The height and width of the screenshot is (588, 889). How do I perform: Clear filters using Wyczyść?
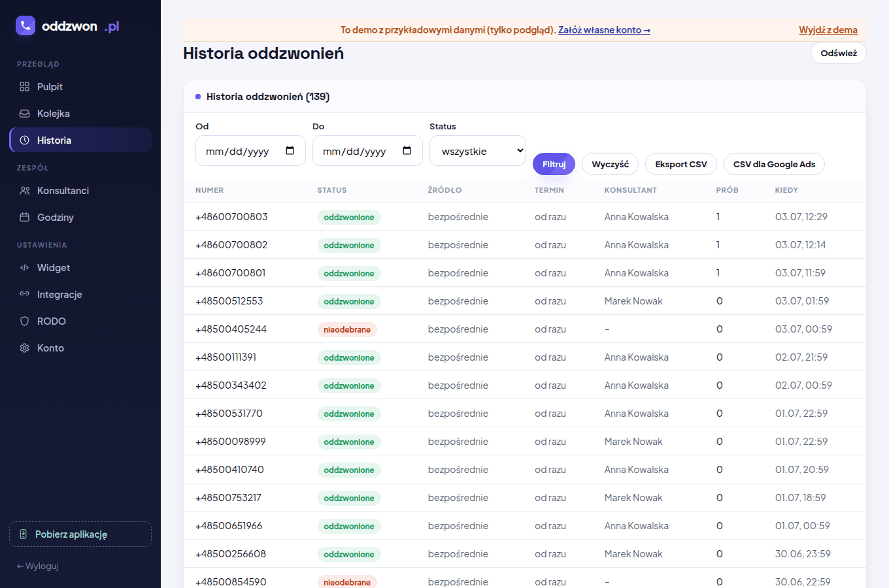[x=610, y=164]
